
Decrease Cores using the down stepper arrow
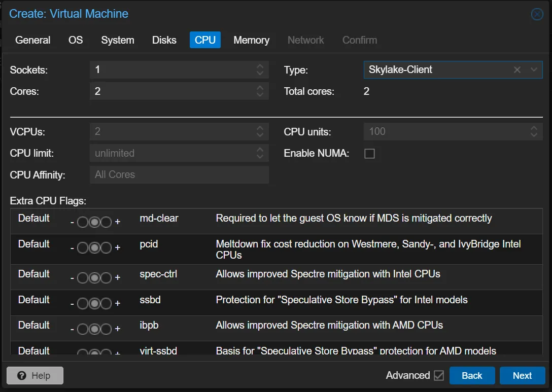point(260,94)
